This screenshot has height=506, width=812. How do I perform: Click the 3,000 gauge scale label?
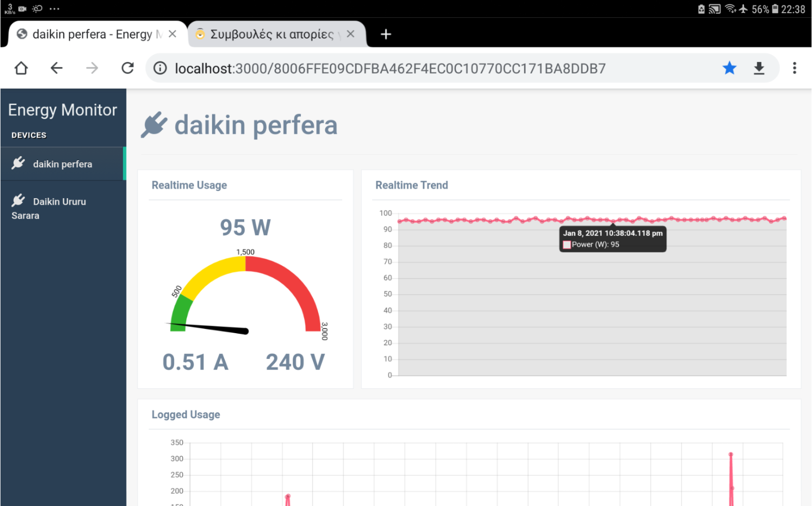click(x=325, y=331)
